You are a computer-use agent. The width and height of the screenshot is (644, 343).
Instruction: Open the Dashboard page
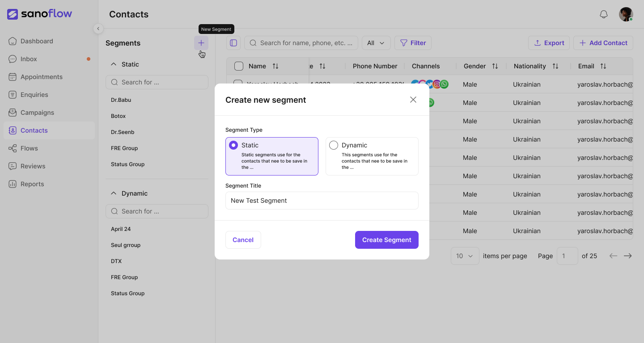(x=49, y=41)
